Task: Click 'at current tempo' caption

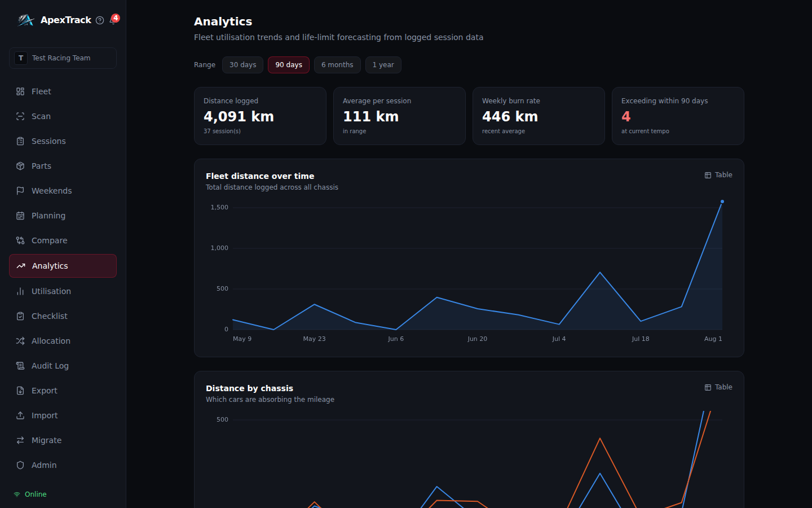Action: click(645, 131)
